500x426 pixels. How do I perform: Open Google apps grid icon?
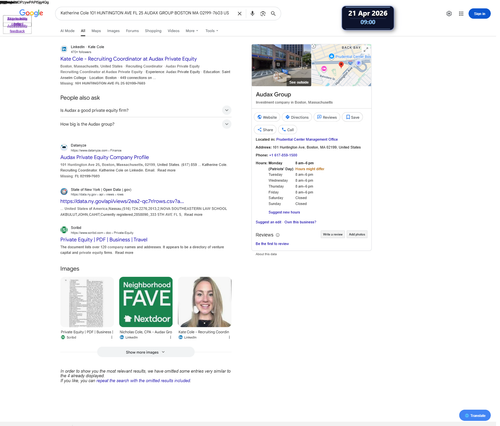pyautogui.click(x=461, y=14)
